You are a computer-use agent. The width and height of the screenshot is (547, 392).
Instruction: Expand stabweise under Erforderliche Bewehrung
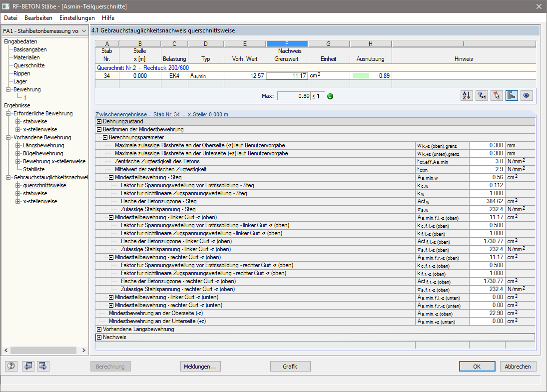[x=18, y=122]
